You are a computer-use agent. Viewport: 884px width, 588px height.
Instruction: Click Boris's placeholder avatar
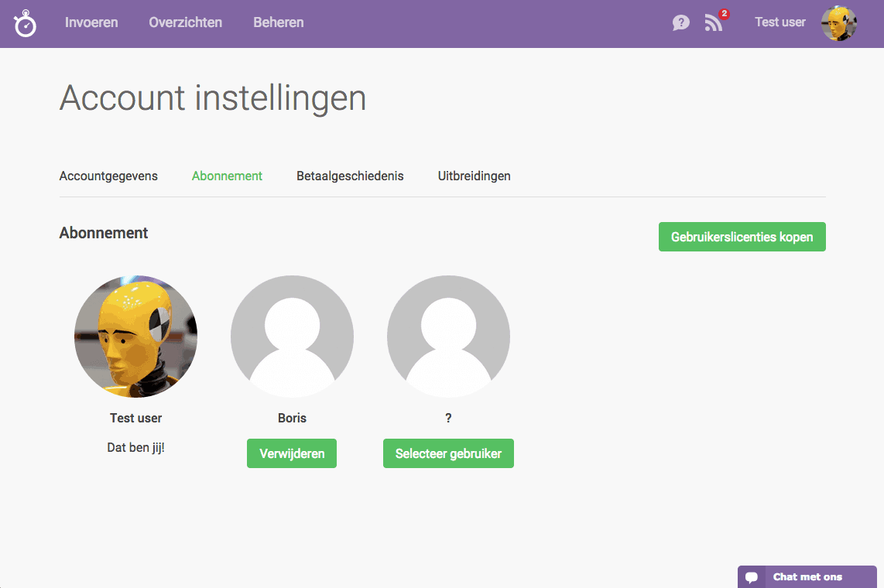point(292,337)
